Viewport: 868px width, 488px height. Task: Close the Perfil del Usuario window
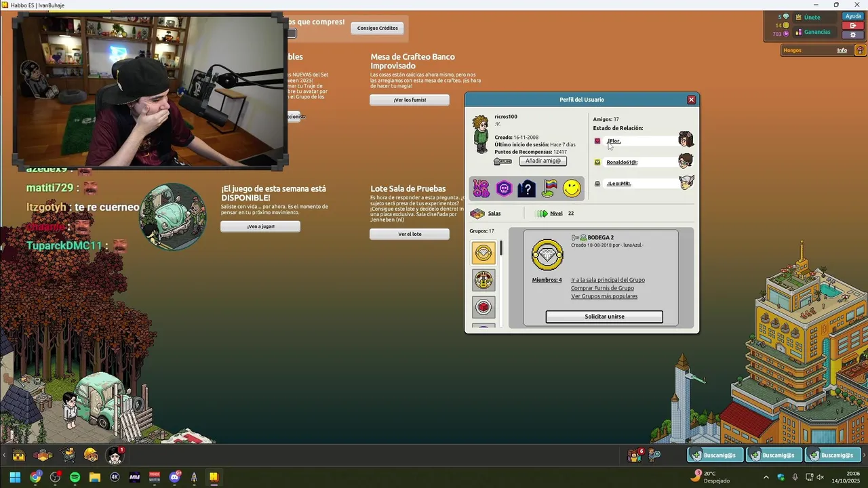[691, 100]
